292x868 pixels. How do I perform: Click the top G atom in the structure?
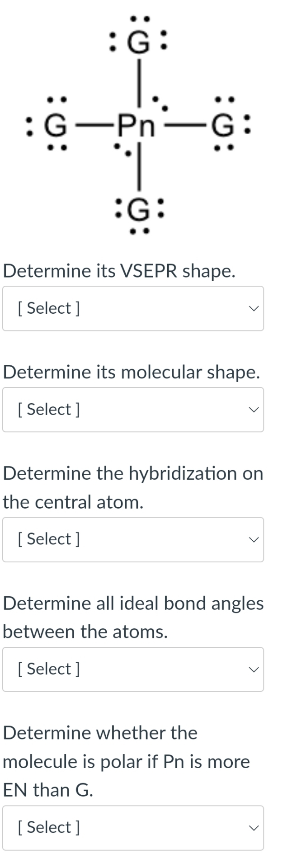coord(139,43)
